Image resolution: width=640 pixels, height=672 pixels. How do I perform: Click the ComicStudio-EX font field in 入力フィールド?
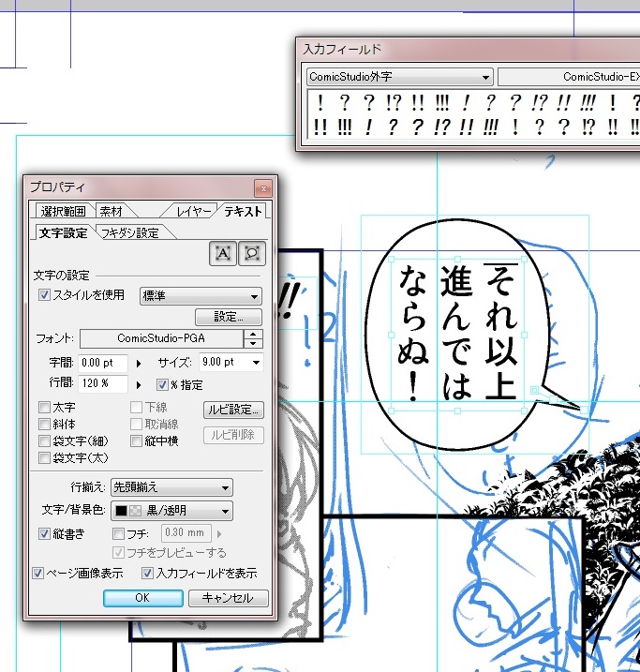(x=569, y=77)
